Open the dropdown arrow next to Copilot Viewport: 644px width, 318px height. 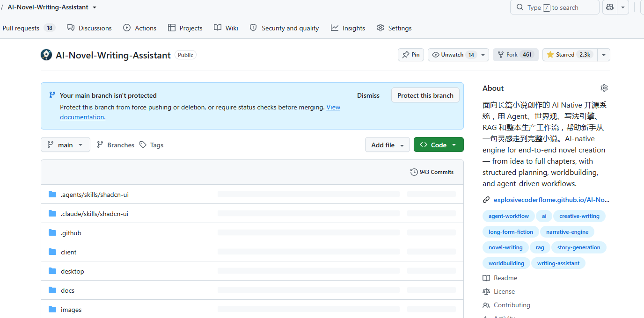[623, 7]
